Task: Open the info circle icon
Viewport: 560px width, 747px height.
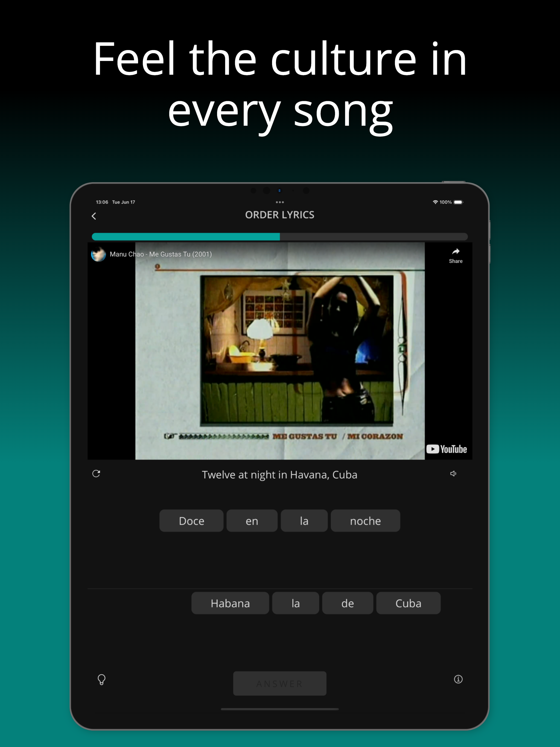Action: pos(458,679)
